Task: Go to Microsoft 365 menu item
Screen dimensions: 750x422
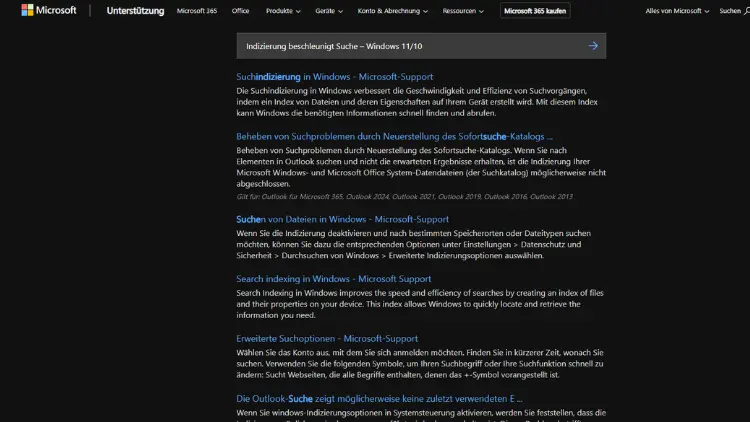Action: coord(197,11)
